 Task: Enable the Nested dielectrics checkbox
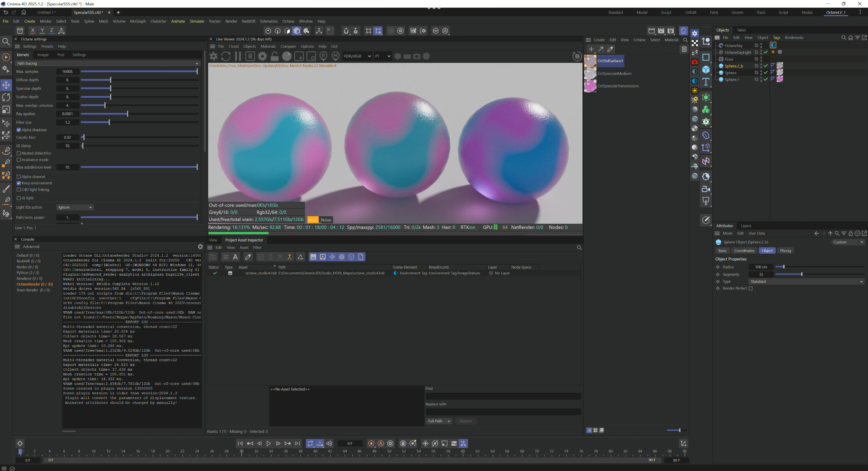[x=19, y=153]
